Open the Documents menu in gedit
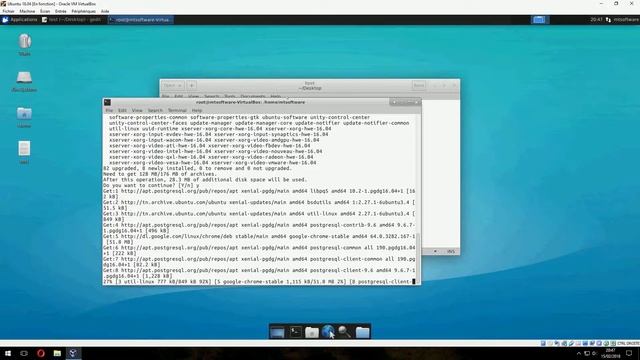 tap(253, 97)
